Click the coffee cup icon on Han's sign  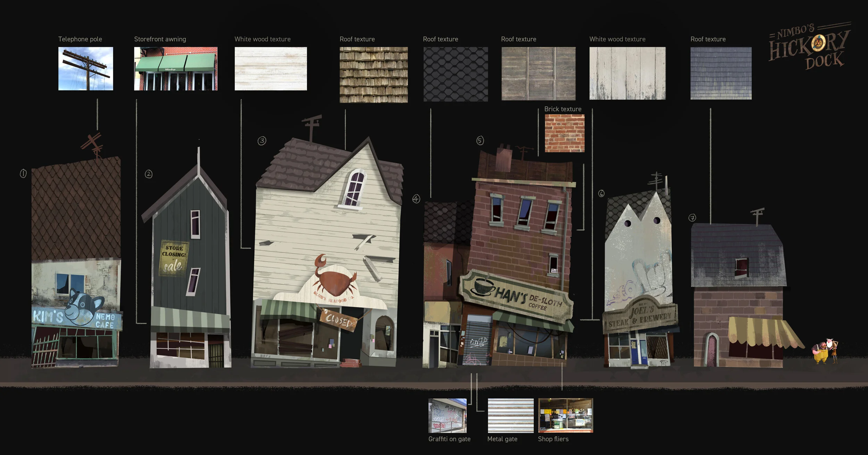click(484, 287)
